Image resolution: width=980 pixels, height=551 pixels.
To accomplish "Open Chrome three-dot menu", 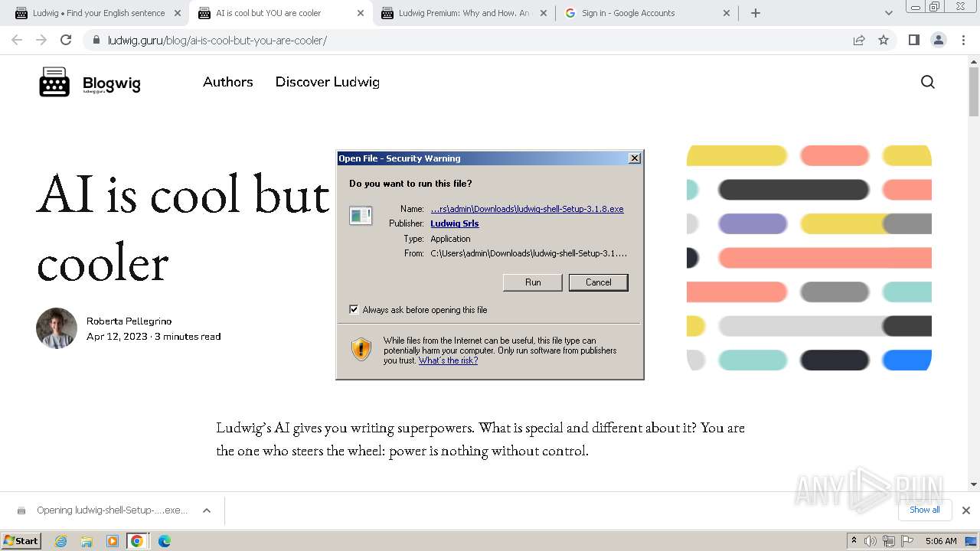I will (x=963, y=40).
